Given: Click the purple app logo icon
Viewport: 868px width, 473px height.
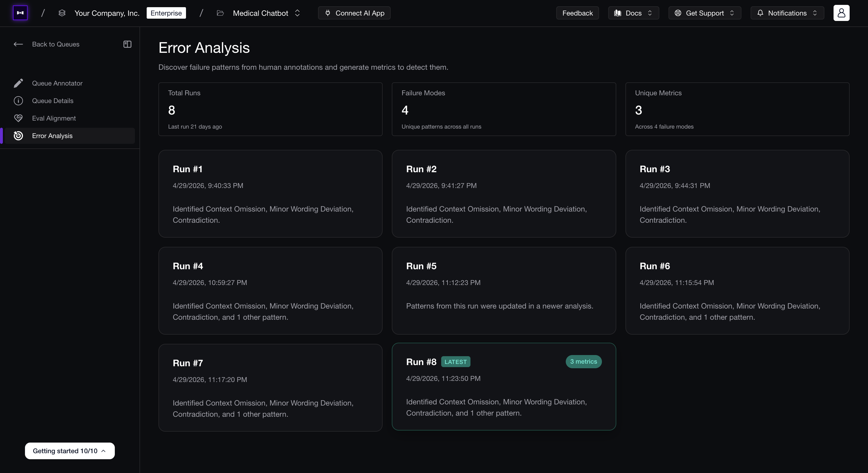Looking at the screenshot, I should tap(20, 13).
